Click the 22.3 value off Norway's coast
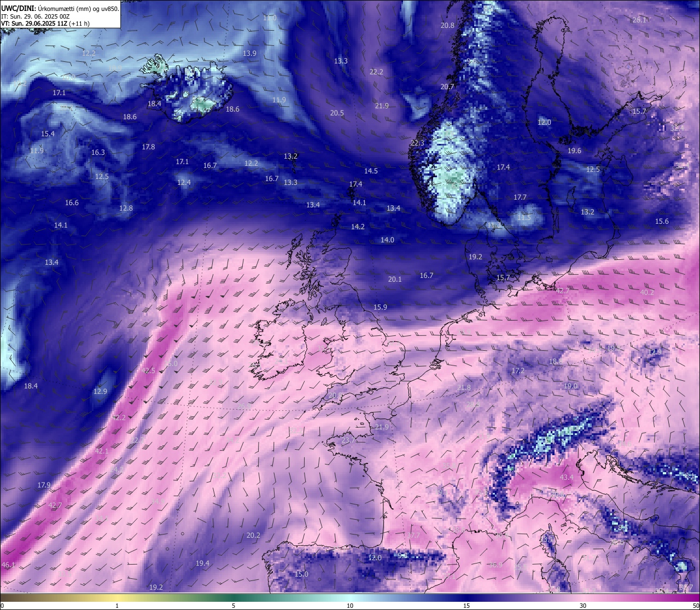700x610 pixels. coord(417,143)
